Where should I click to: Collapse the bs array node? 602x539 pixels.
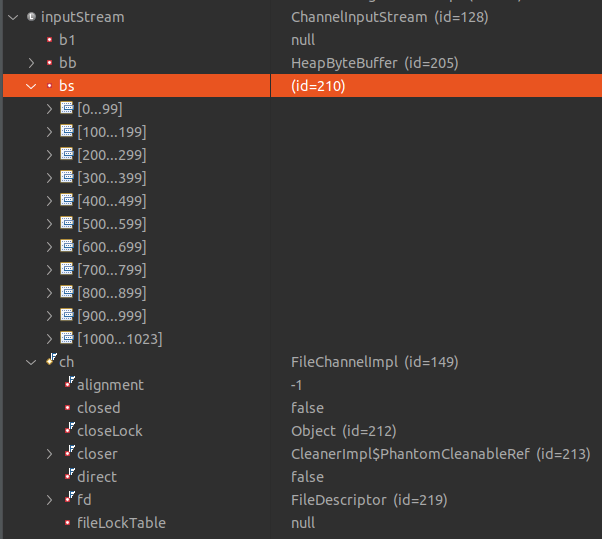pos(31,86)
